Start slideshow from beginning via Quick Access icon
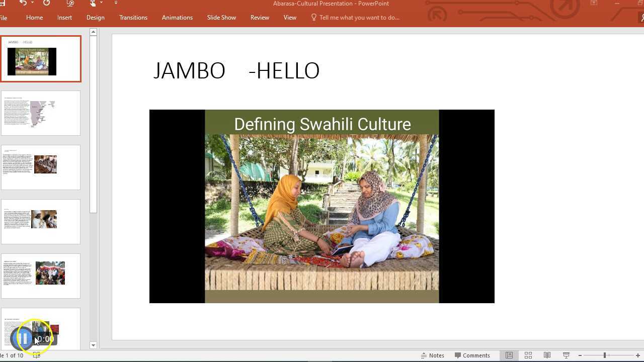644x362 pixels. click(70, 3)
